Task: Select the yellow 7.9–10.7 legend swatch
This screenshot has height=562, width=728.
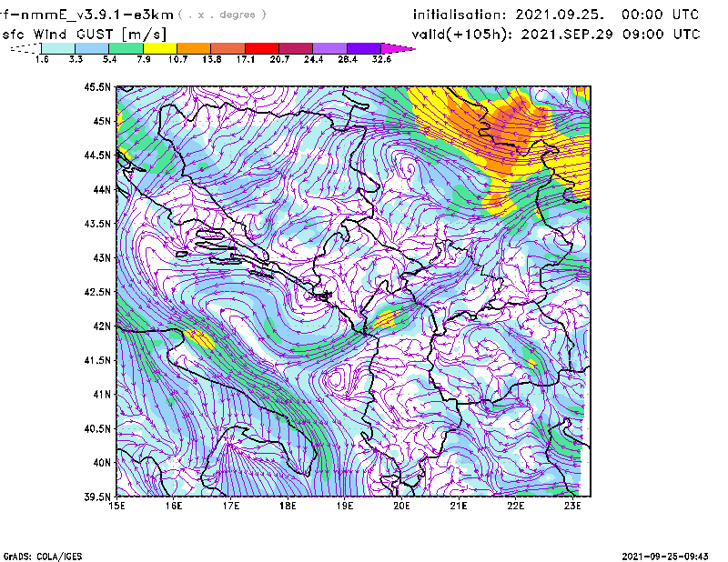Action: 160,48
